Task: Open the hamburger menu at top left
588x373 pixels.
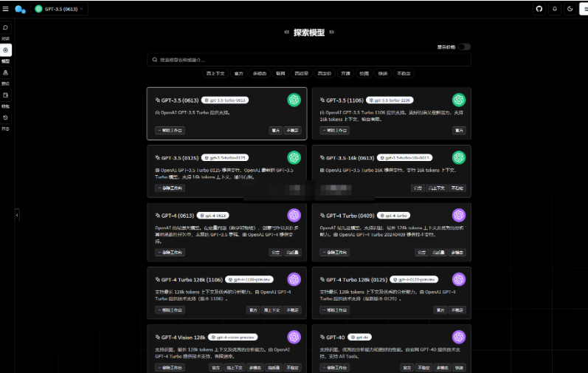Action: click(5, 9)
